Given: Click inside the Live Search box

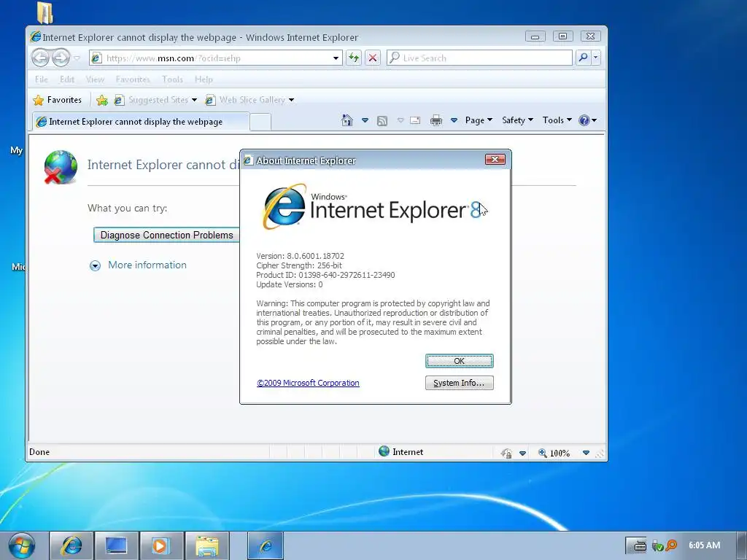Looking at the screenshot, I should [479, 58].
